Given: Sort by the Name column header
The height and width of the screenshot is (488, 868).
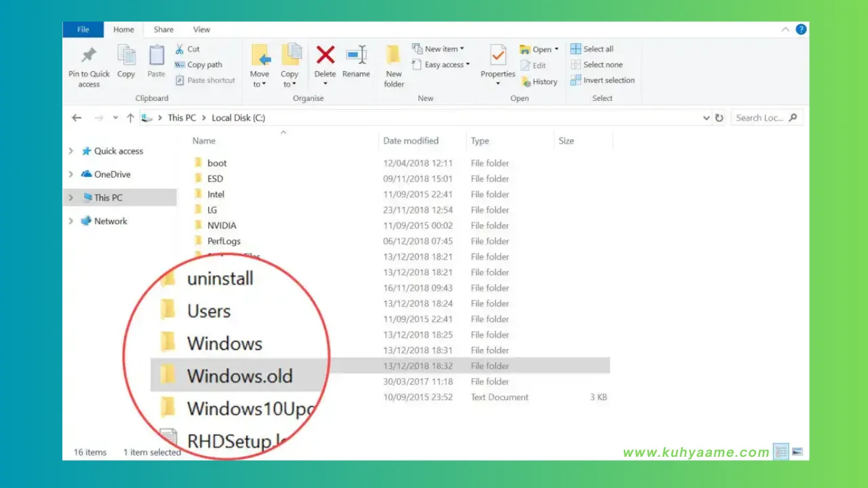Looking at the screenshot, I should 203,141.
